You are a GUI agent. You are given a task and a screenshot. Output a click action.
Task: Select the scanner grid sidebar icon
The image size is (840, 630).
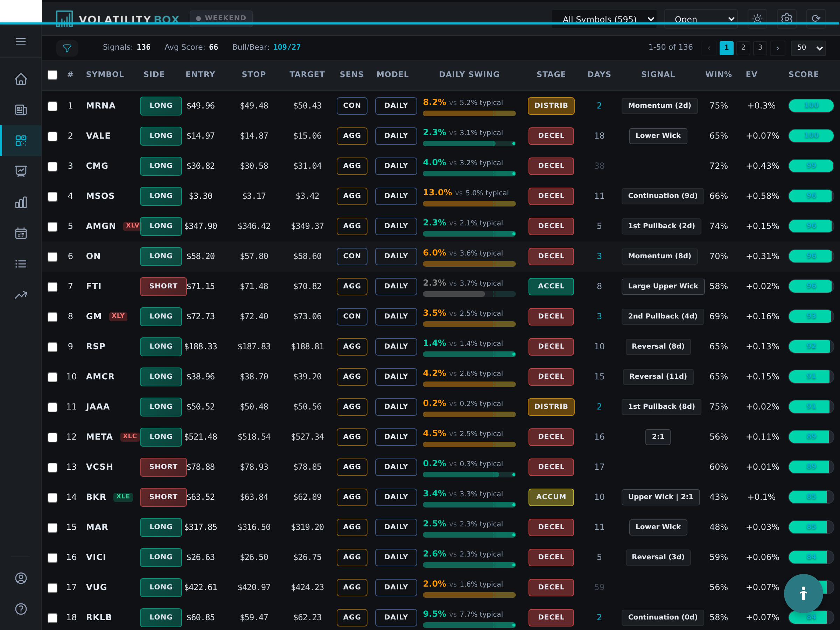21,140
